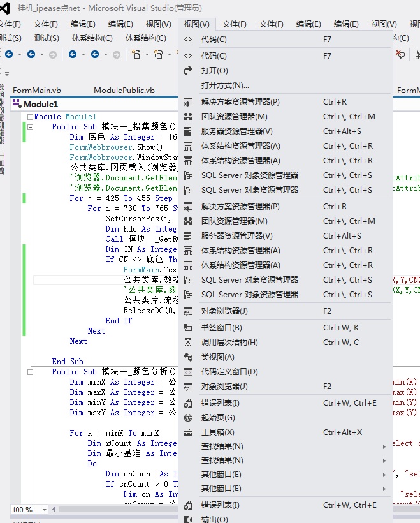The image size is (420, 523).
Task: Switch to the FormMain.vb tab
Action: pyautogui.click(x=37, y=90)
